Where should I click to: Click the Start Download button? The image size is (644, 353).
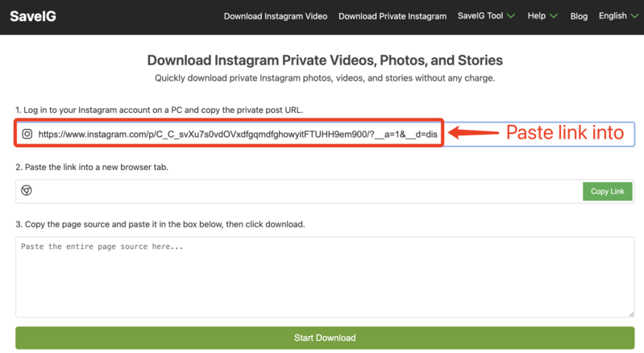point(325,338)
